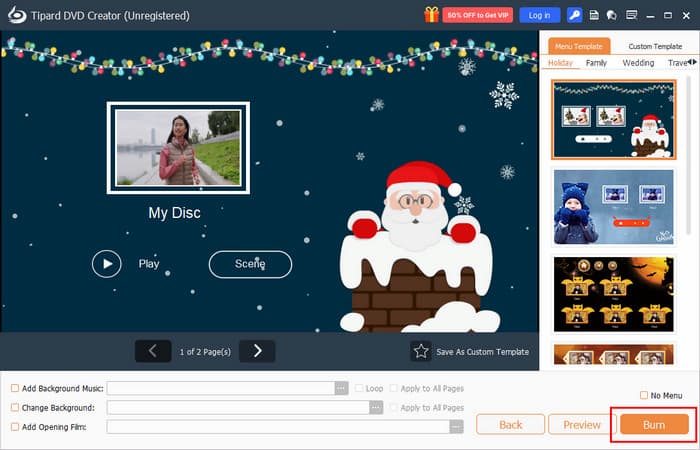Viewport: 700px width, 450px height.
Task: Switch to Custom Template tab
Action: pyautogui.click(x=654, y=46)
